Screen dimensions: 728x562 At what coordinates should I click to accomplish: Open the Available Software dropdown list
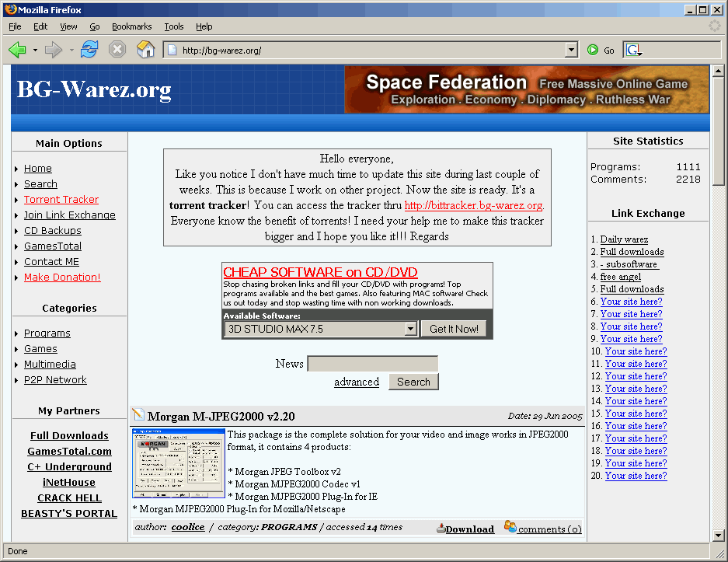411,329
